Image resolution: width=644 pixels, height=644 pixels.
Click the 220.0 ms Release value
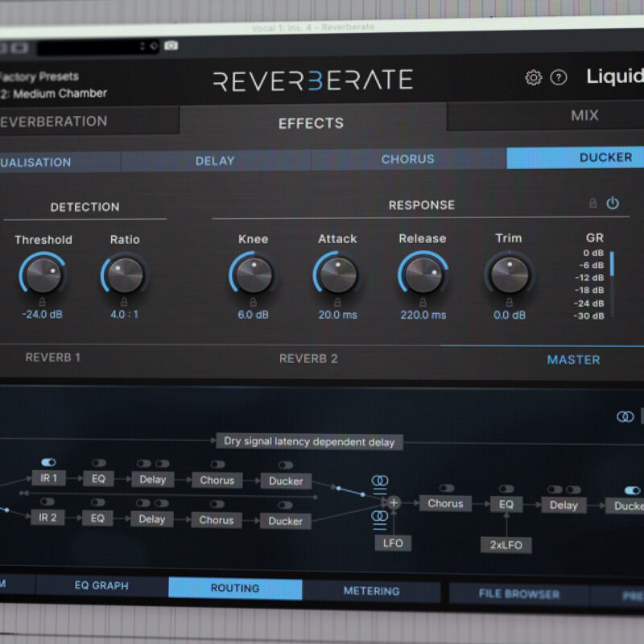click(423, 315)
